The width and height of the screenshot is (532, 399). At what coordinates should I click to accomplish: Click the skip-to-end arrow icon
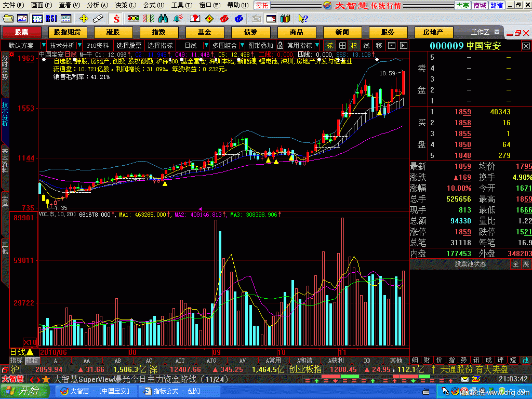tap(403, 45)
